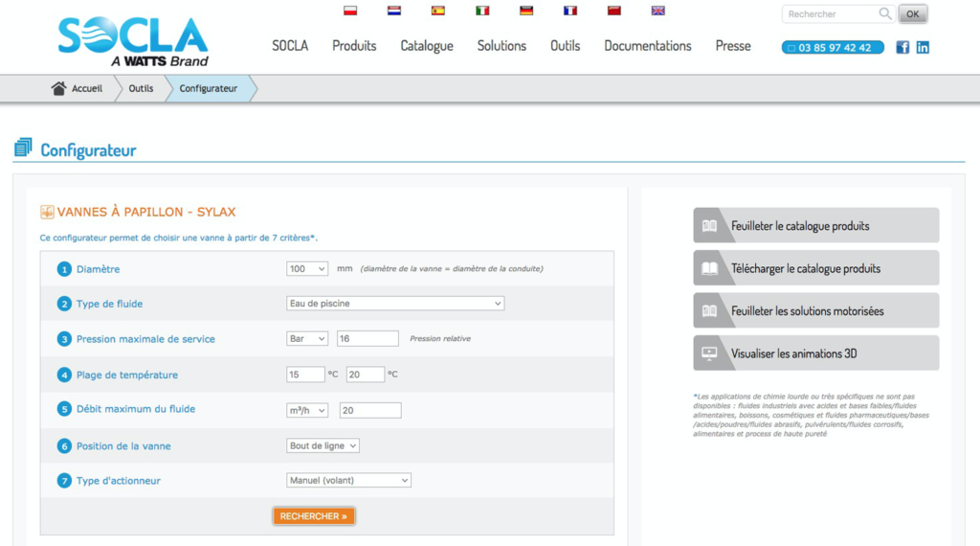
Task: Switch site language with the Polish flag
Action: [350, 11]
